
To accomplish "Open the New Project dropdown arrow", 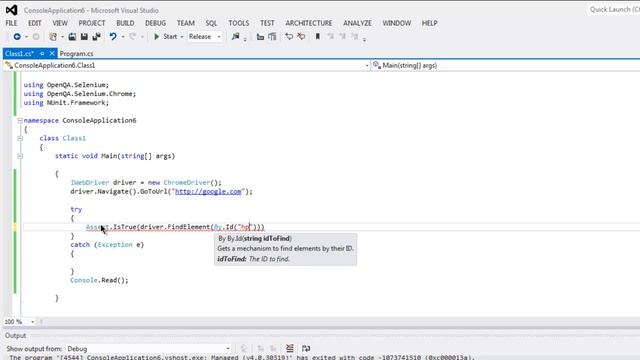I will (62, 37).
